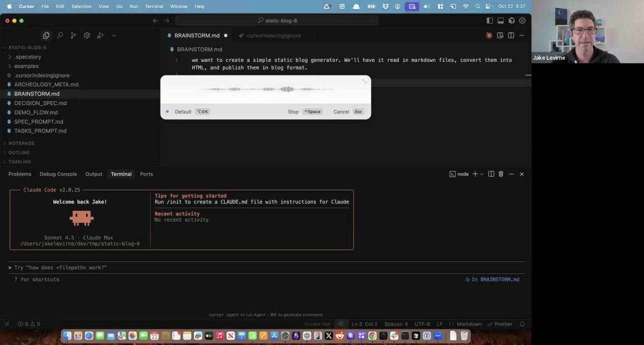Open ARCHEOLOGY_META.md file
Viewport: 644px width, 345px height.
coord(46,84)
